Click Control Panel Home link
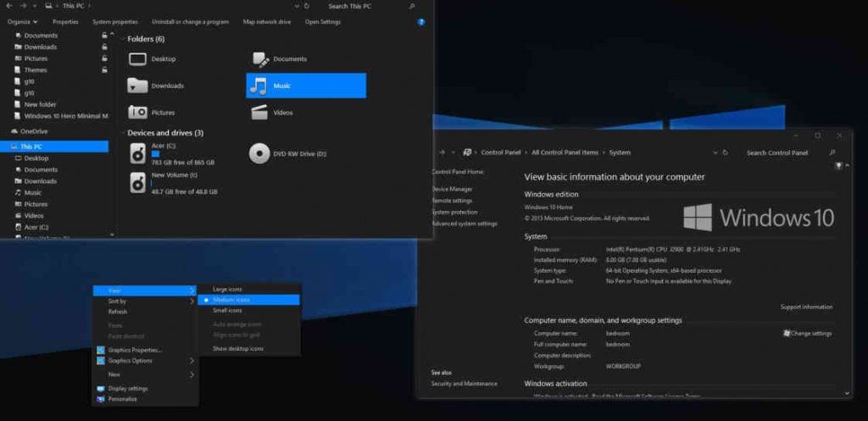This screenshot has height=421, width=868. pyautogui.click(x=458, y=172)
